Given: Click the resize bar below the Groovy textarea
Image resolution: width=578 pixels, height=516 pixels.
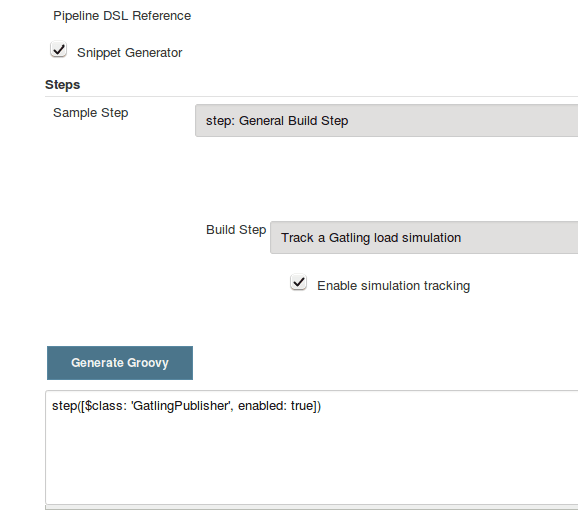Looking at the screenshot, I should click(x=311, y=508).
